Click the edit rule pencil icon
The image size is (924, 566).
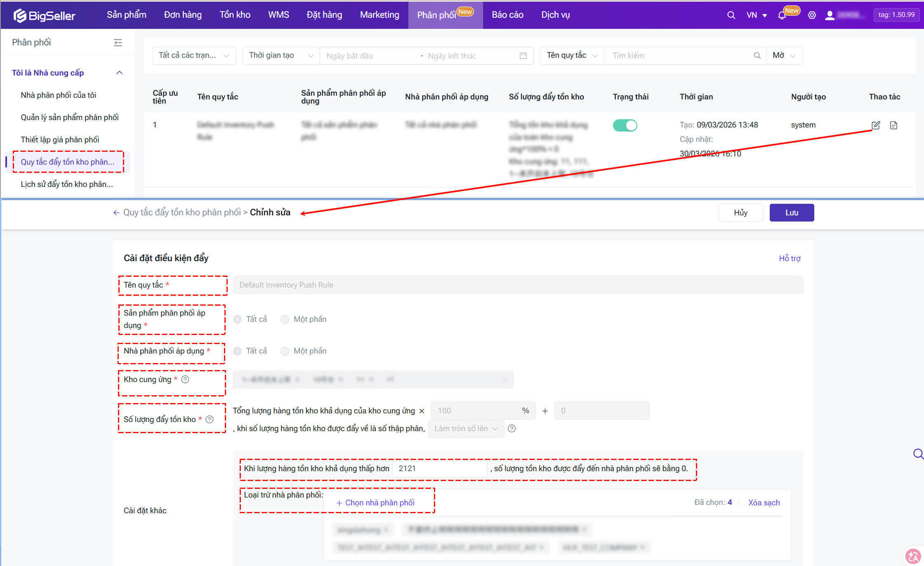click(x=876, y=125)
